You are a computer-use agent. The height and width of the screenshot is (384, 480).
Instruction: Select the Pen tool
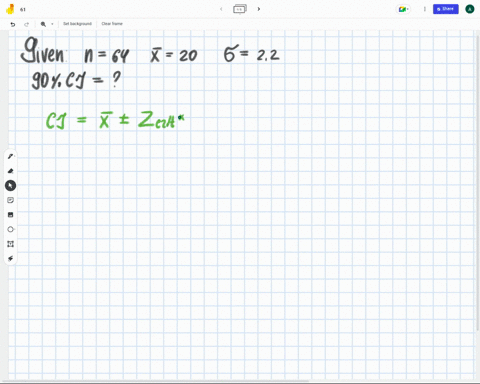tap(10, 156)
